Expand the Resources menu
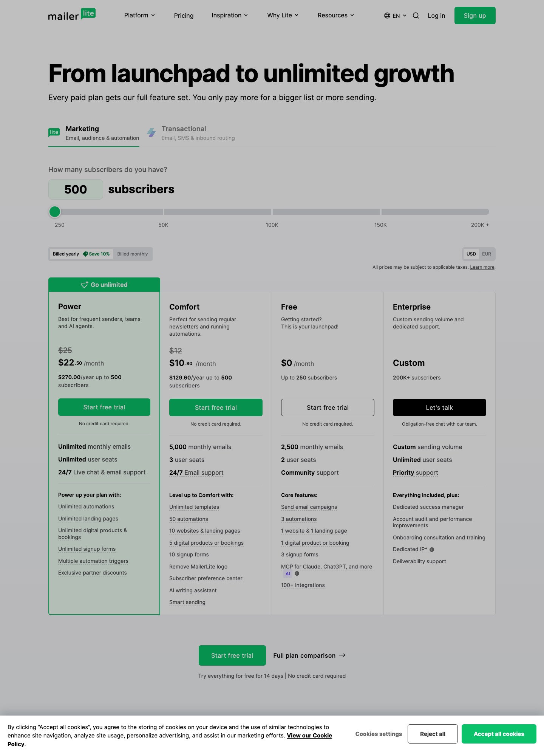 click(336, 15)
